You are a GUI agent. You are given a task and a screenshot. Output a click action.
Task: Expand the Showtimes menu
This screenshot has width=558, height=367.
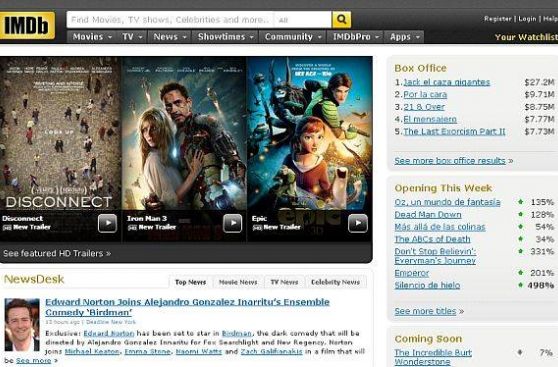[226, 37]
